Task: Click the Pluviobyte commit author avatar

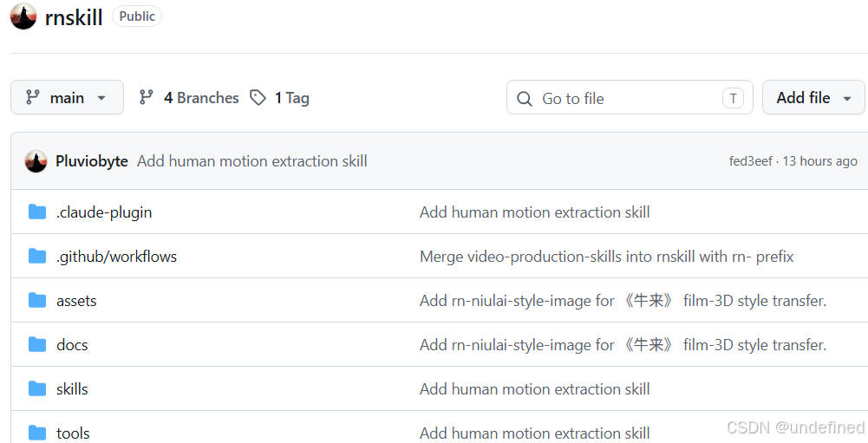Action: (36, 161)
